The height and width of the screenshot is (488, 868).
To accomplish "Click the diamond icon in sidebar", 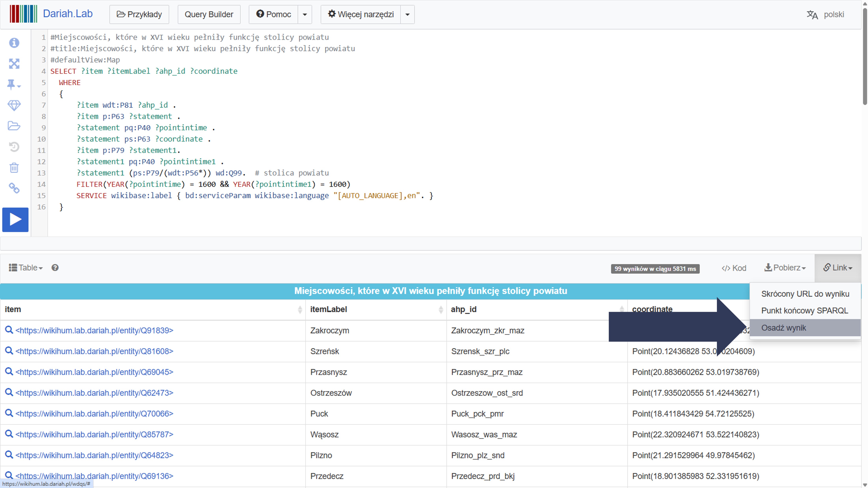I will point(14,106).
